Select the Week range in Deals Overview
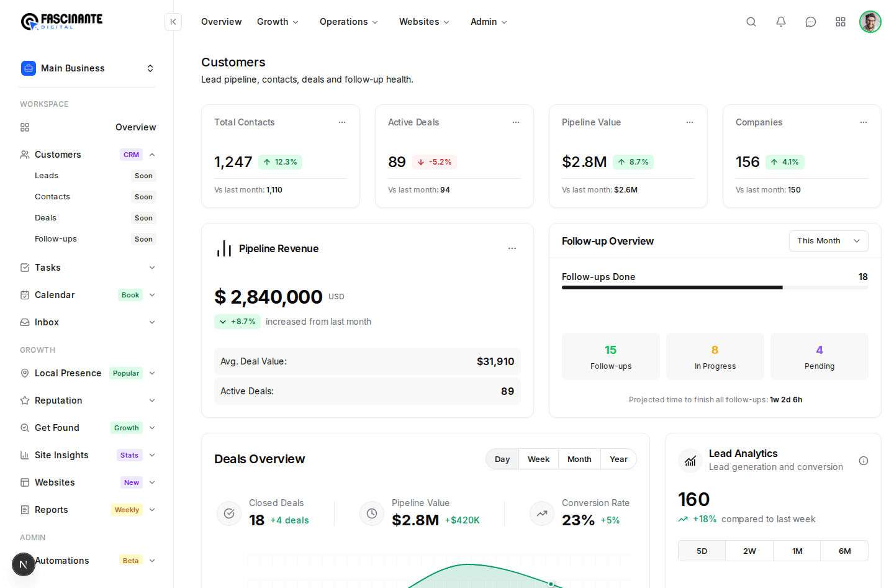Image resolution: width=894 pixels, height=588 pixels. click(x=538, y=459)
